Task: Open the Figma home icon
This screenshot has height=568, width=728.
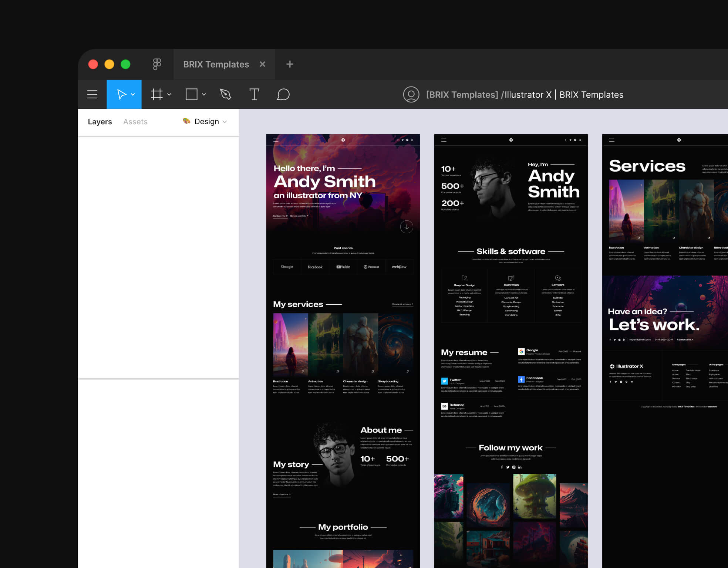Action: [157, 64]
